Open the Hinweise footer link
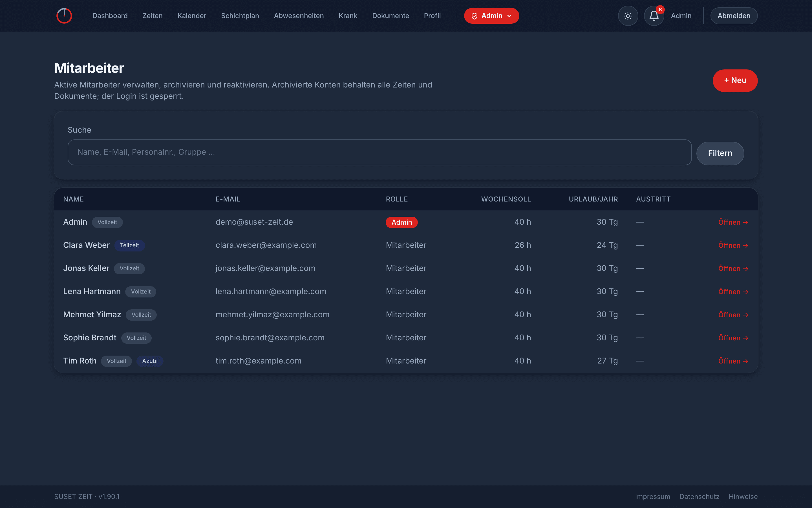 pos(743,497)
